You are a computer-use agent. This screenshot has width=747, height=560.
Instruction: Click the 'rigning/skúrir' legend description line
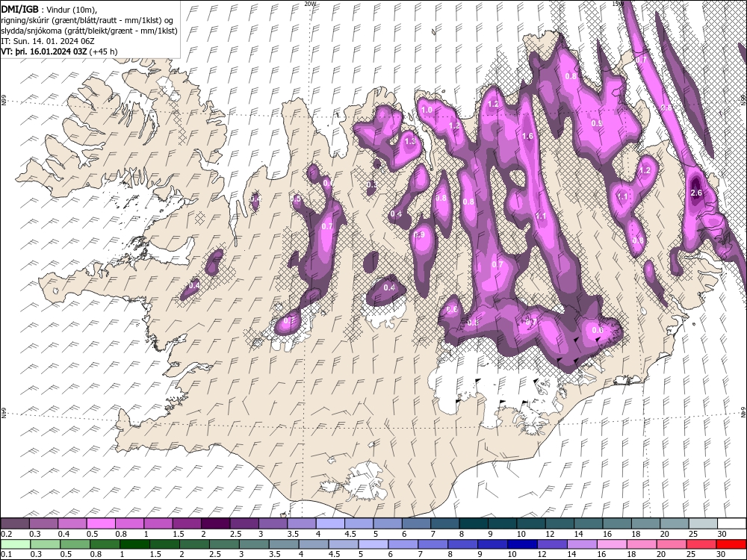coord(89,19)
